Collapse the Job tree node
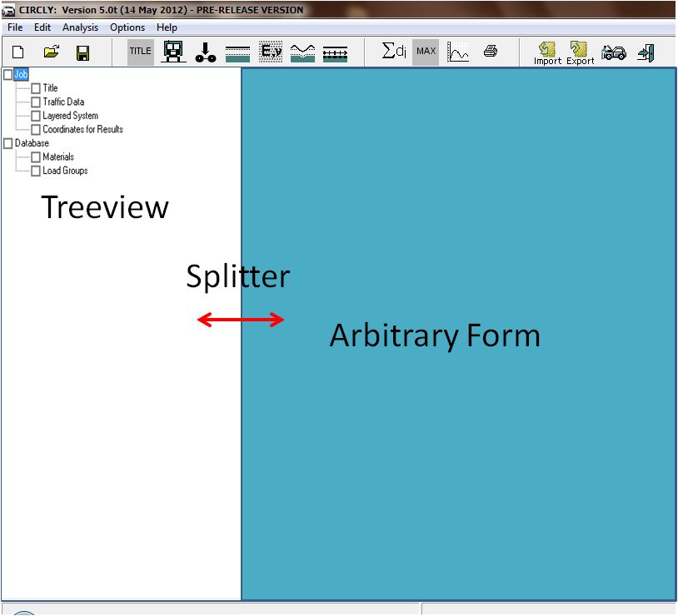The image size is (678, 616). tap(20, 74)
